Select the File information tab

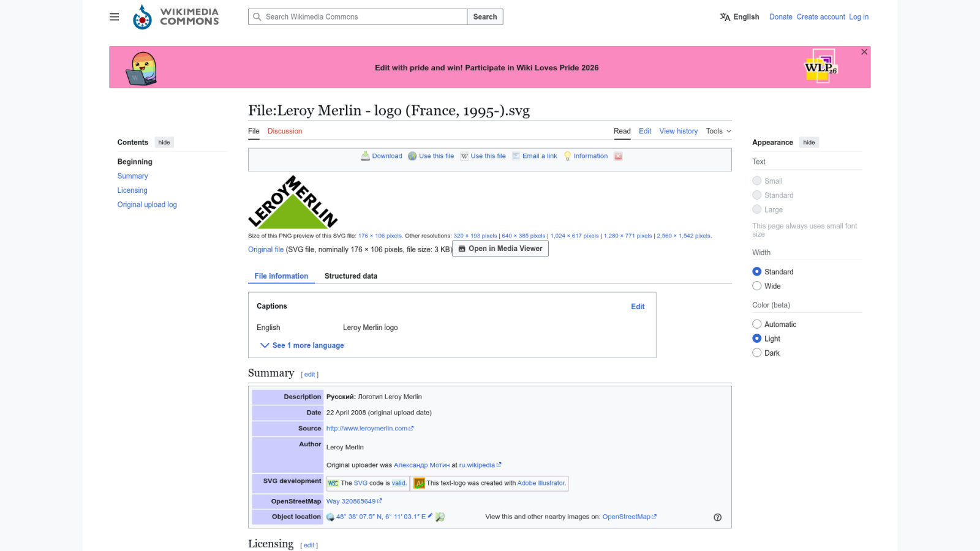[x=281, y=276]
